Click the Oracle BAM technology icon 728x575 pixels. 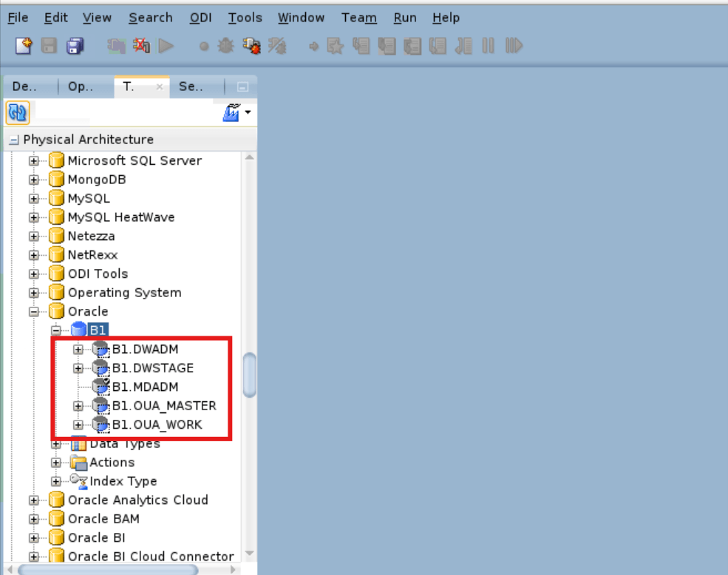click(x=57, y=518)
